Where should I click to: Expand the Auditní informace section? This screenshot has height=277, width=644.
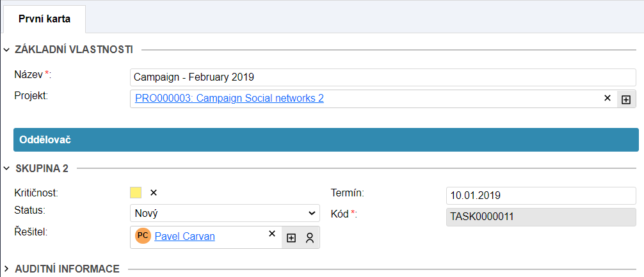click(7, 269)
